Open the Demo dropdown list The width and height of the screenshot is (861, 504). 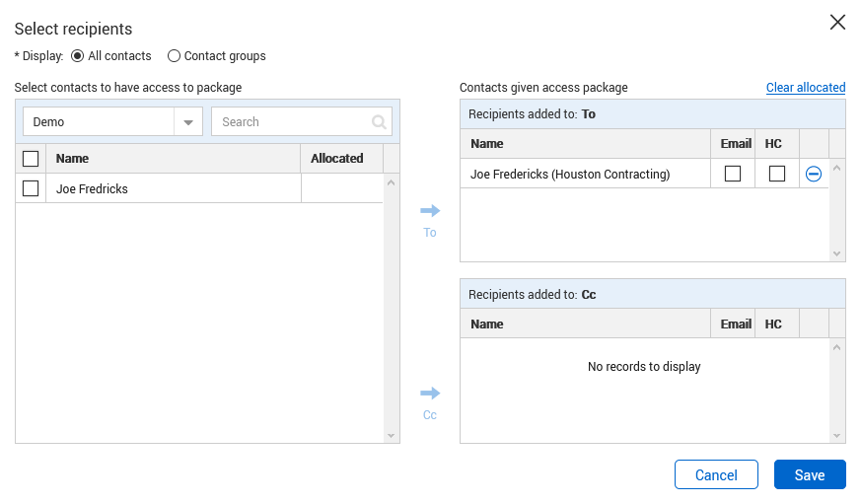(187, 122)
